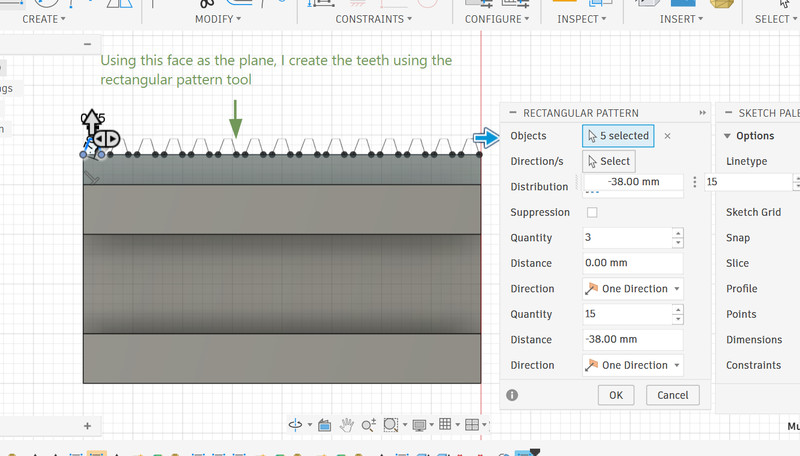
Task: Click the vertical arrow manipulator on sketch
Action: [91, 121]
